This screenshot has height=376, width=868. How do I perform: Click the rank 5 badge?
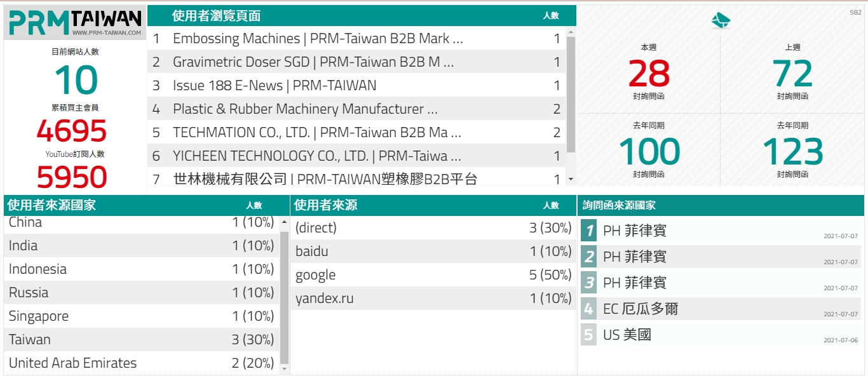589,335
